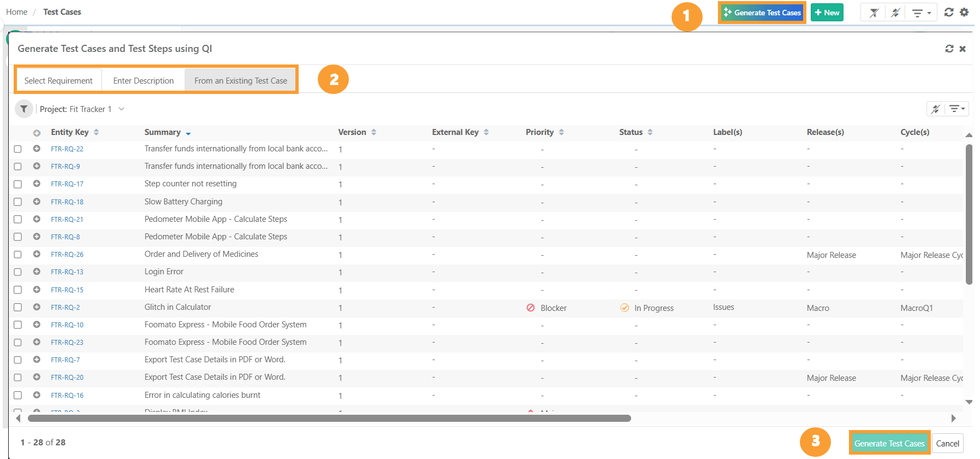Screen dimensions: 980x459
Task: Expand the FTR-RQ-20 row plus icon
Action: tap(37, 377)
